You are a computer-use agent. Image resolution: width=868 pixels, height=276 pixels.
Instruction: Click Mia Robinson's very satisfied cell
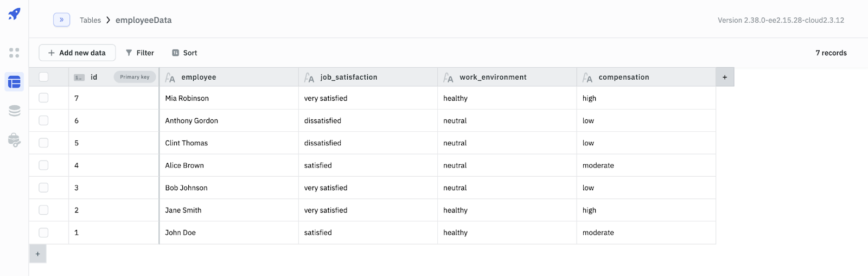tap(368, 98)
